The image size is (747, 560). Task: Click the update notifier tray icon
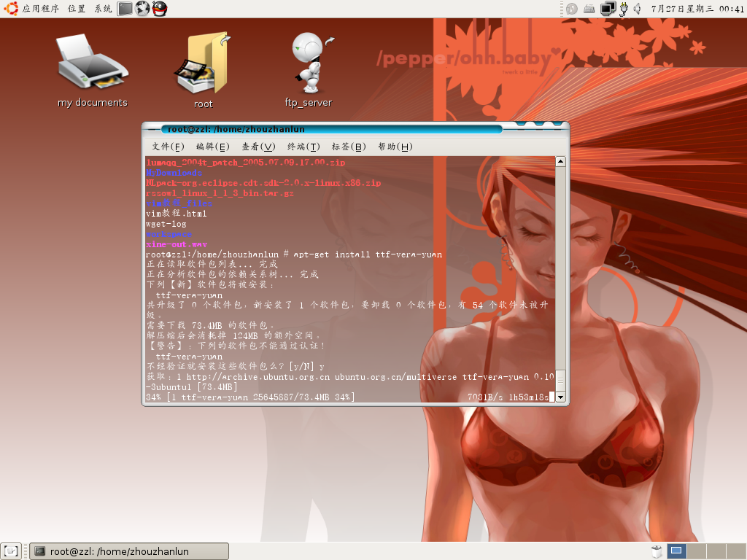tap(572, 9)
